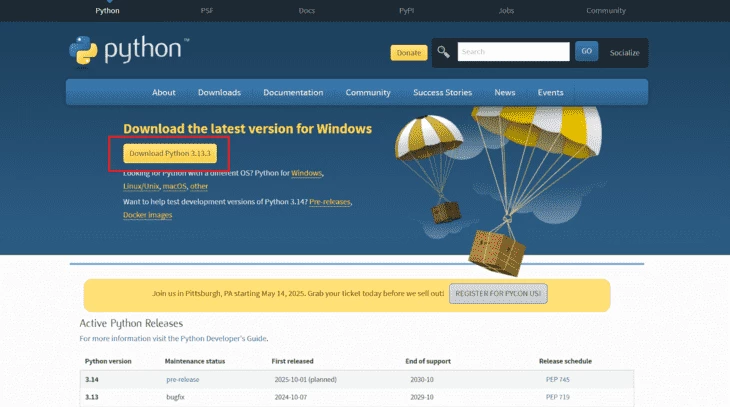This screenshot has width=730, height=407.
Task: Click REGISTER FOR PYCON US! button
Action: [x=498, y=293]
